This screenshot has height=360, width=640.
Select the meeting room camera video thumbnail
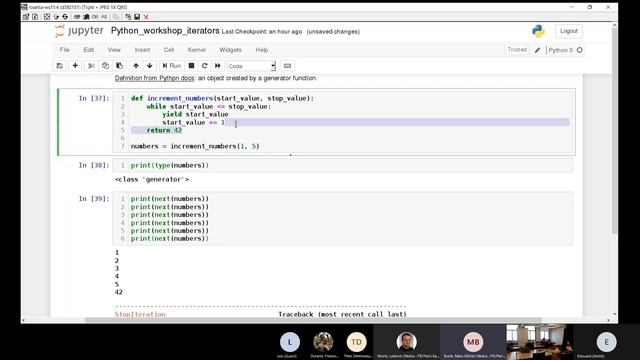pos(540,342)
